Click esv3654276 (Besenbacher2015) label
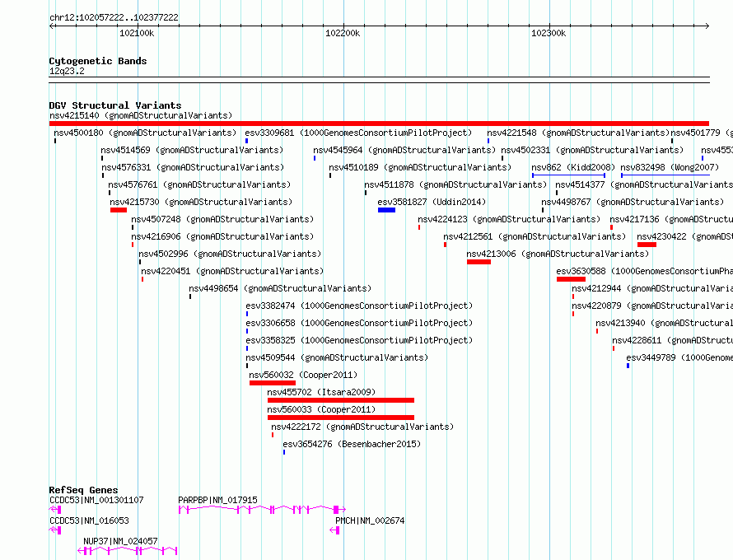 coord(352,444)
